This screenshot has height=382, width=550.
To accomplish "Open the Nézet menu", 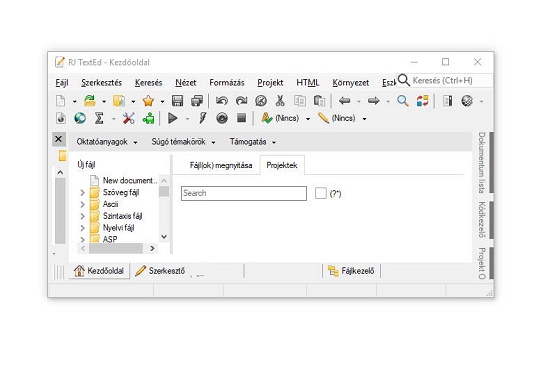I will coord(186,83).
